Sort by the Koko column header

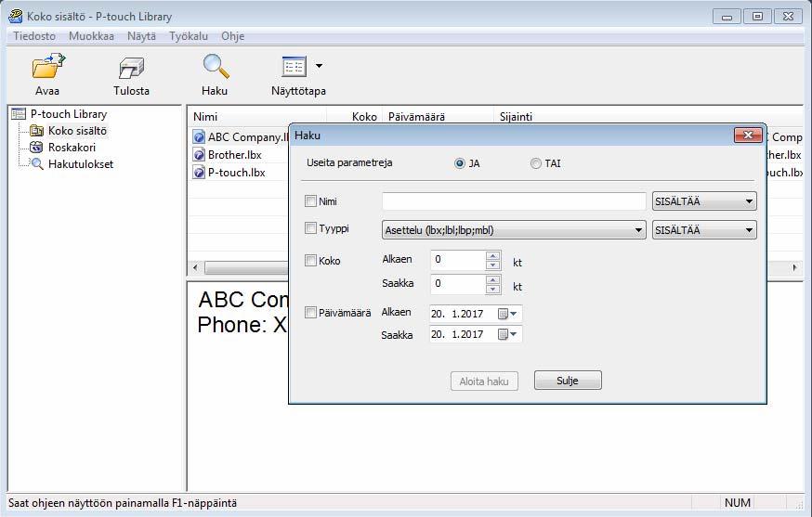tap(354, 116)
